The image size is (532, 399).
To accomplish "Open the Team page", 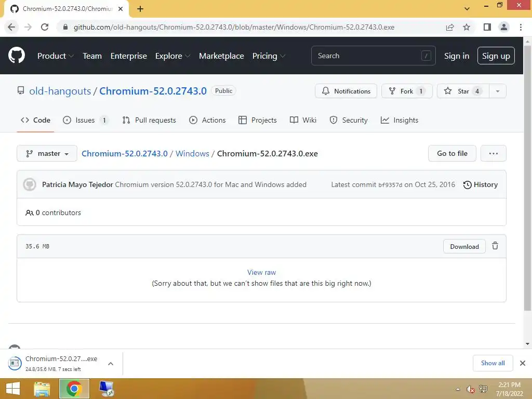I will [x=92, y=56].
